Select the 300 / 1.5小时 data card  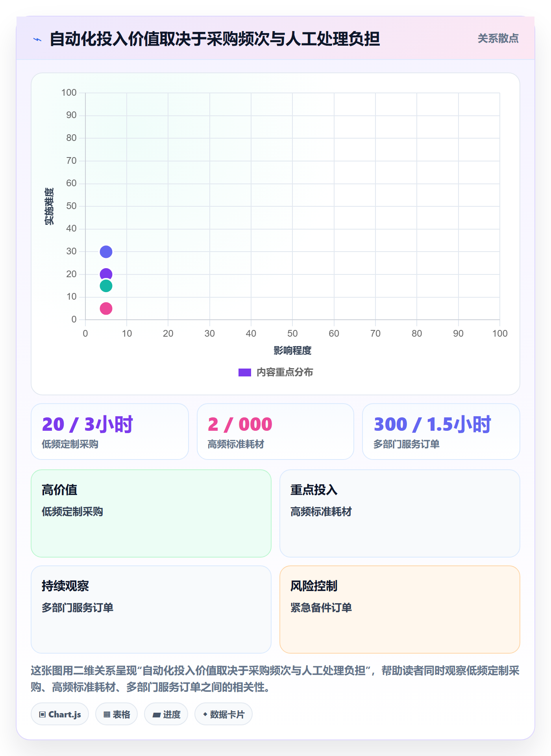pyautogui.click(x=441, y=432)
